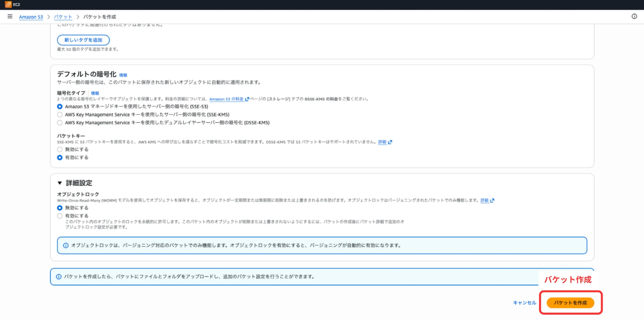Open external link icon beside Amazon S3 の料金
This screenshot has height=320, width=644.
247,99
